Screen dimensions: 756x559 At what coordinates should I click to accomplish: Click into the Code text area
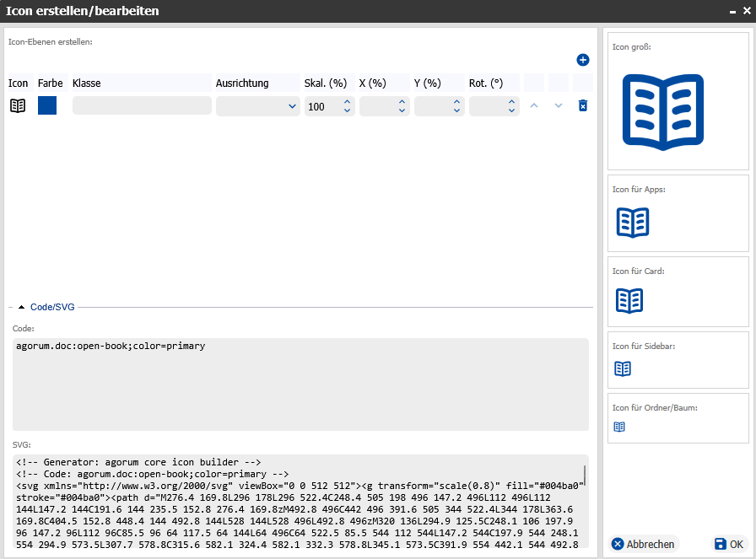click(300, 384)
